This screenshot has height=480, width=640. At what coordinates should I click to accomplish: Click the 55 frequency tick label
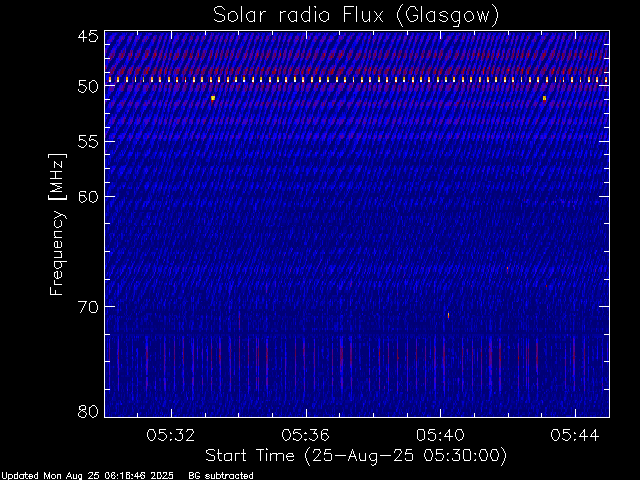[x=88, y=142]
